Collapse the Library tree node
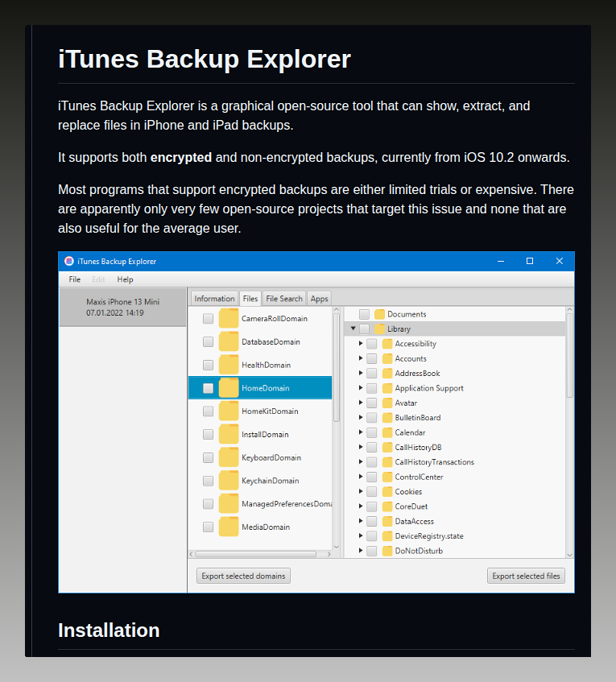 tap(353, 329)
